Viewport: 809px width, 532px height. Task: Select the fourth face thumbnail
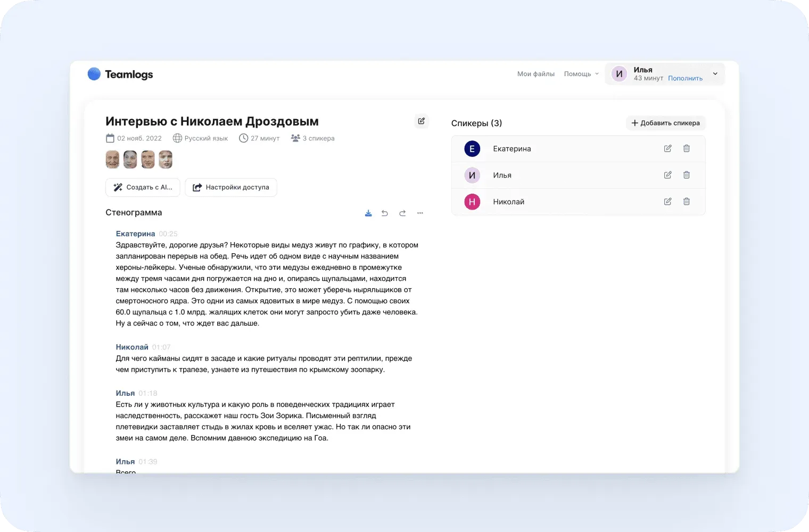pos(166,159)
